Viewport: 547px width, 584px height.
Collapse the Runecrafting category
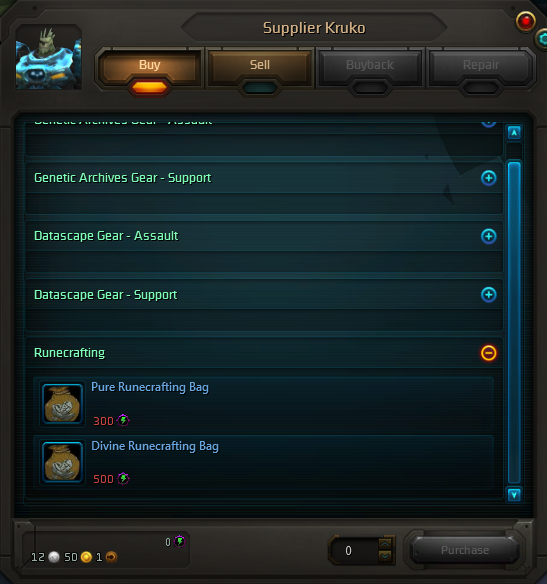489,353
